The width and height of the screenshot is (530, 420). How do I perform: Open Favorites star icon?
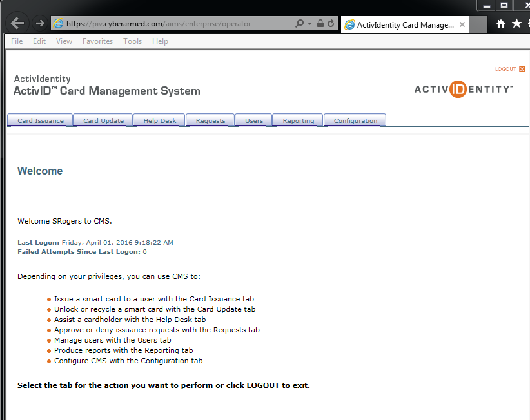[516, 24]
